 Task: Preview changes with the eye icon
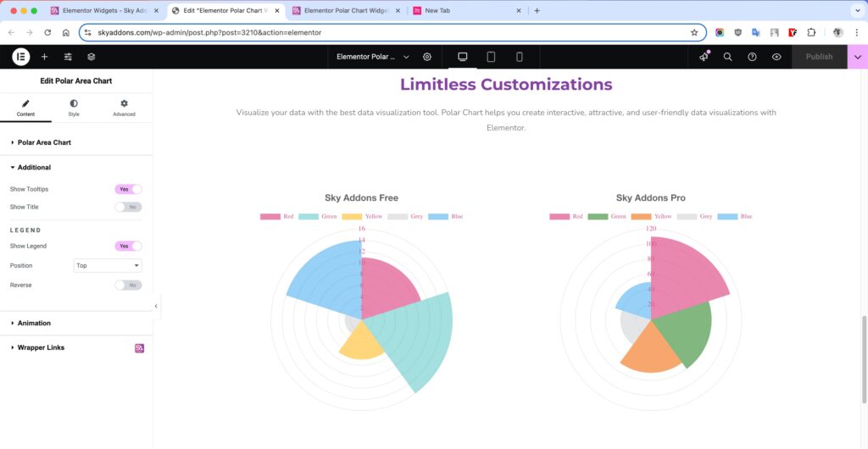point(776,57)
